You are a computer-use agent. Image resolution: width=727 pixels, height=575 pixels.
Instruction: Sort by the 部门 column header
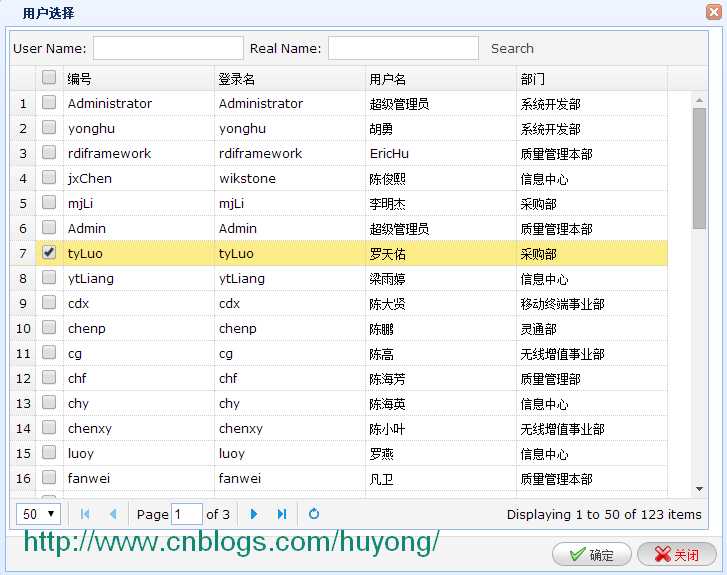[x=592, y=79]
